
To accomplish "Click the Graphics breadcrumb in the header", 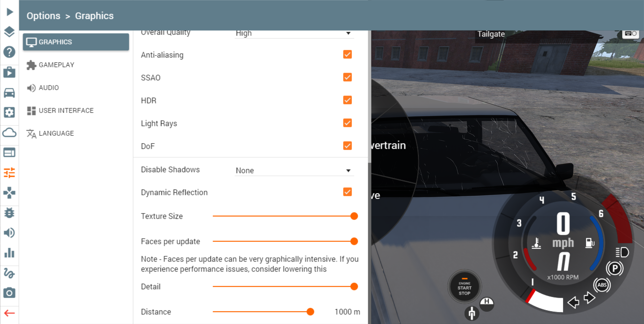I will pos(94,16).
